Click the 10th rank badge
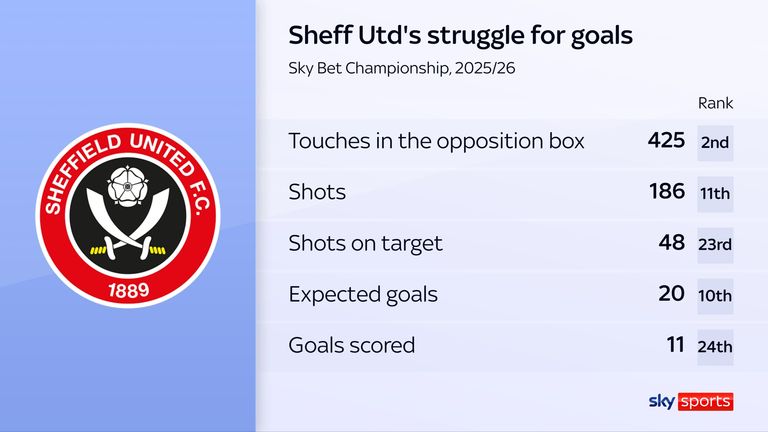The height and width of the screenshot is (432, 768). click(x=715, y=295)
